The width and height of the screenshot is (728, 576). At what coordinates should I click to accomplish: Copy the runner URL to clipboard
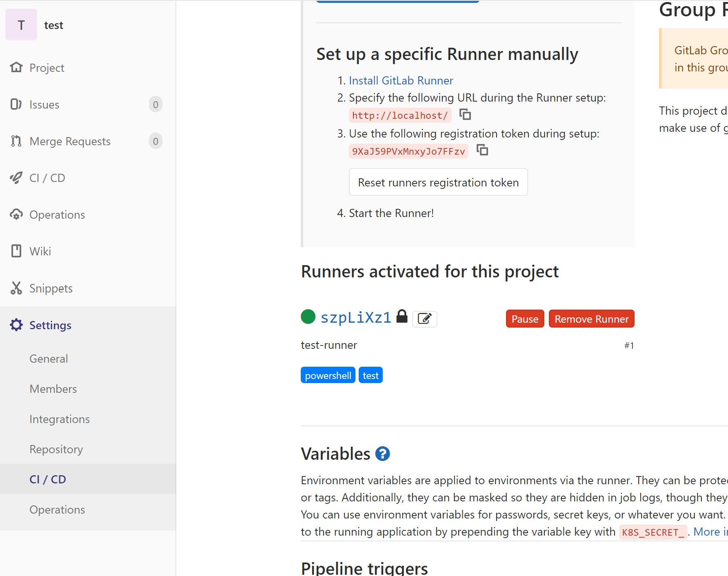[465, 115]
